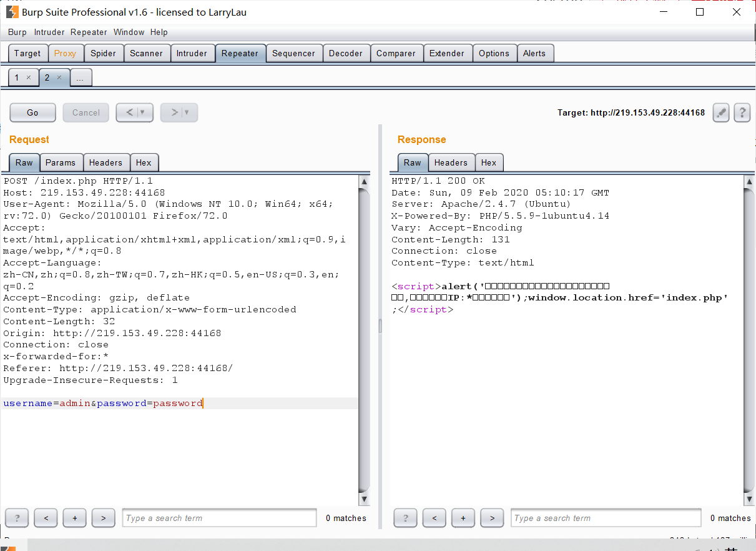Image resolution: width=756 pixels, height=551 pixels.
Task: Click the previous match "<" icon under Response
Action: coord(434,518)
